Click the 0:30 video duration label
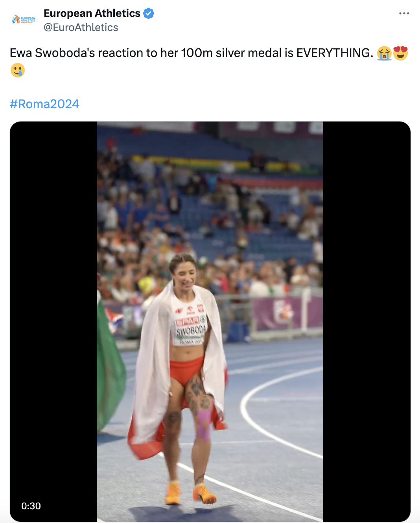Image resolution: width=420 pixels, height=523 pixels. click(31, 506)
